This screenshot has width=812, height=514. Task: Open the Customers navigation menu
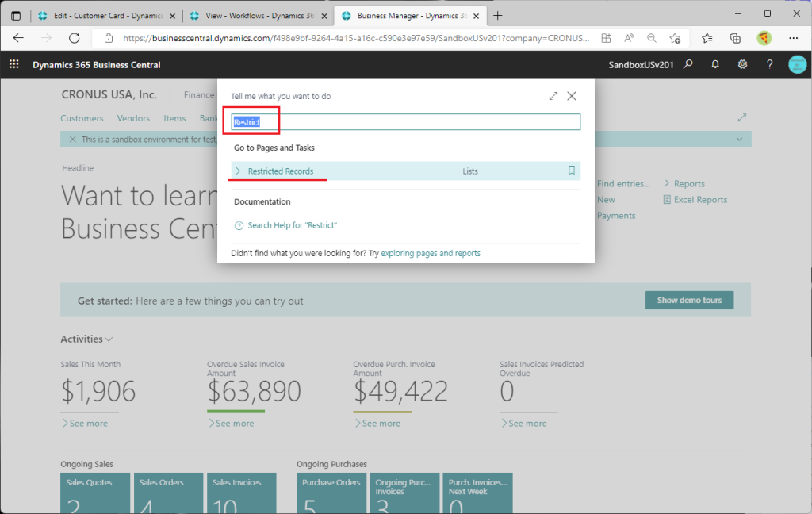click(x=82, y=118)
